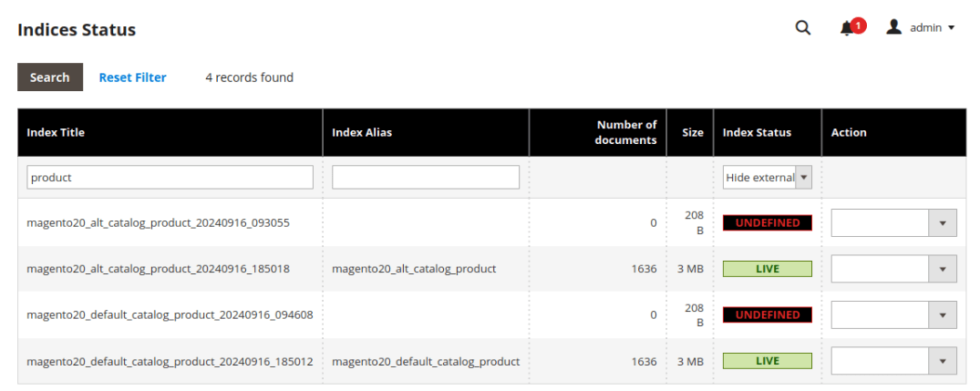This screenshot has width=980, height=391.
Task: Click the Index Status column header
Action: [757, 132]
